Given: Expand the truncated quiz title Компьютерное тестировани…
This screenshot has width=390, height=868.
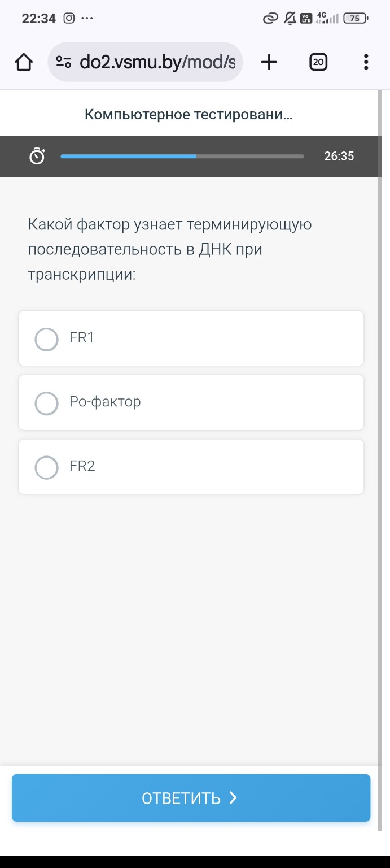Looking at the screenshot, I should tap(189, 114).
